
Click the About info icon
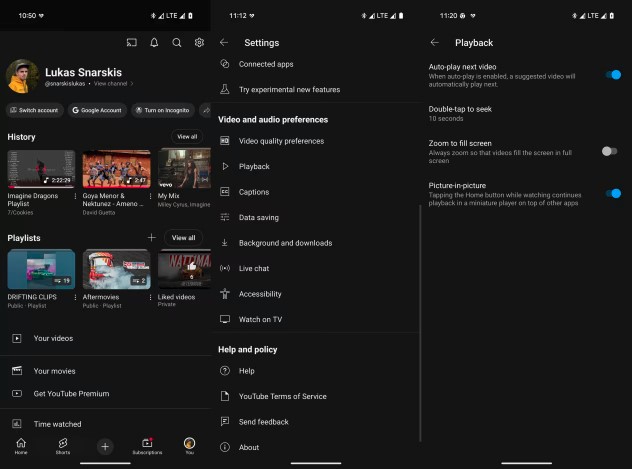(x=225, y=447)
